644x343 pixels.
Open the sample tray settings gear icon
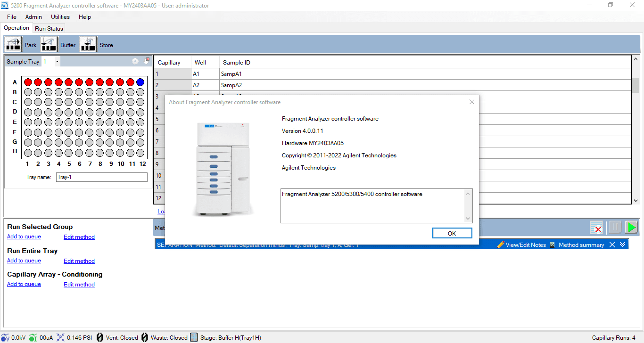pyautogui.click(x=135, y=61)
